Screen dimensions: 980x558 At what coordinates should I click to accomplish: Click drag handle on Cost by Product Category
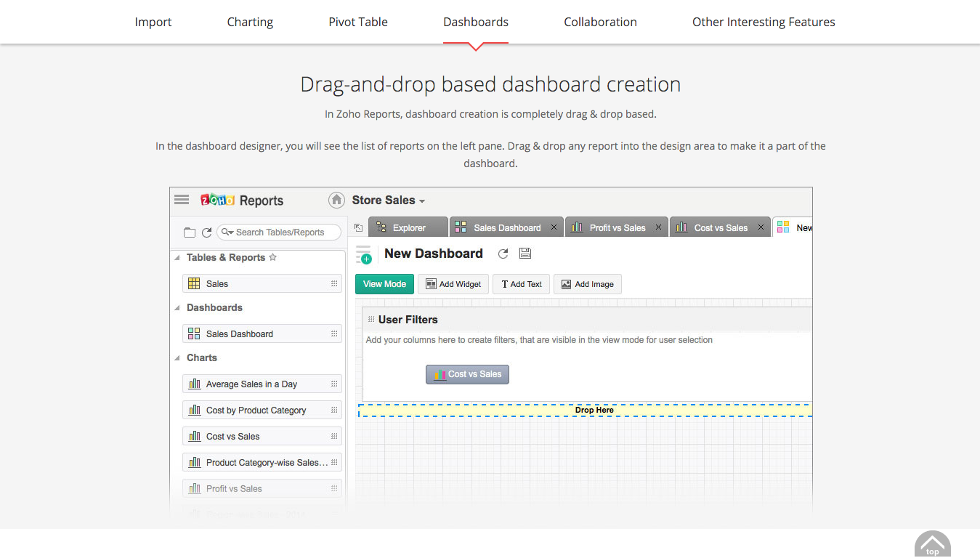[334, 411]
